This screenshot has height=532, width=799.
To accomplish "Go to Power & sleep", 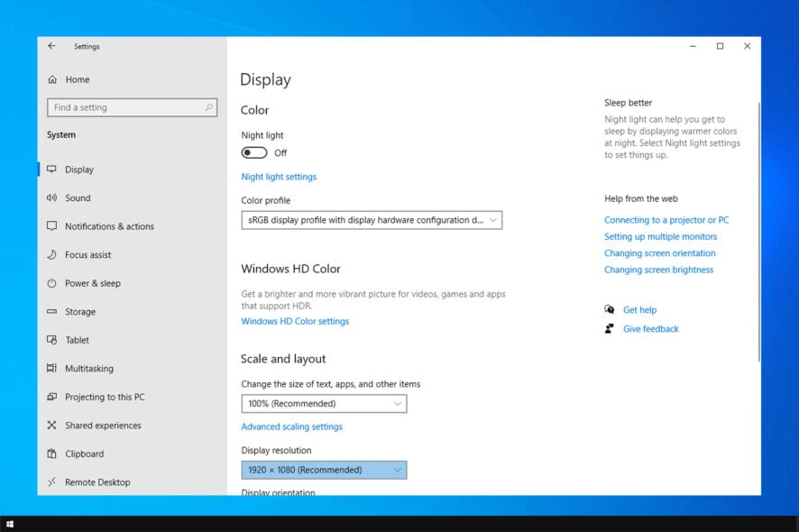I will (93, 283).
